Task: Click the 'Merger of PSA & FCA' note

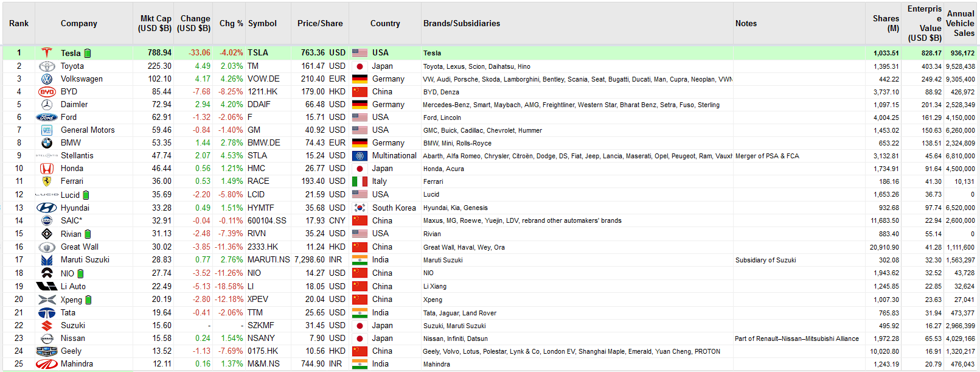Action: pos(767,156)
